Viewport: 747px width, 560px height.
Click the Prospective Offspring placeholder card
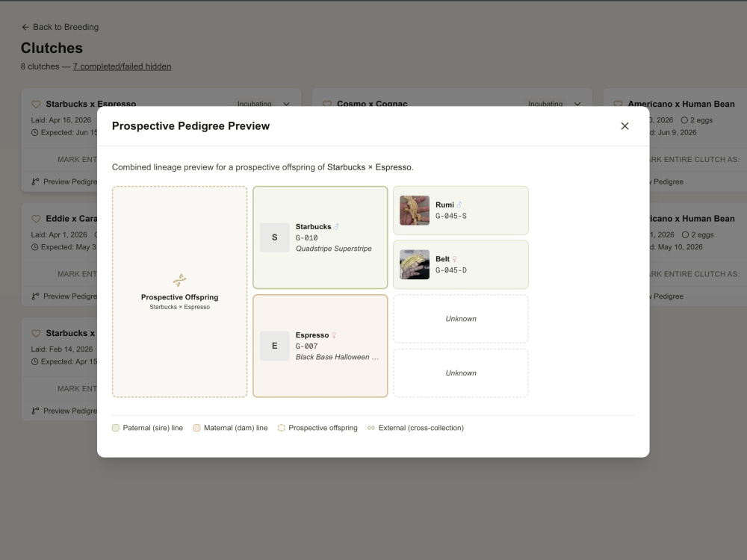179,291
